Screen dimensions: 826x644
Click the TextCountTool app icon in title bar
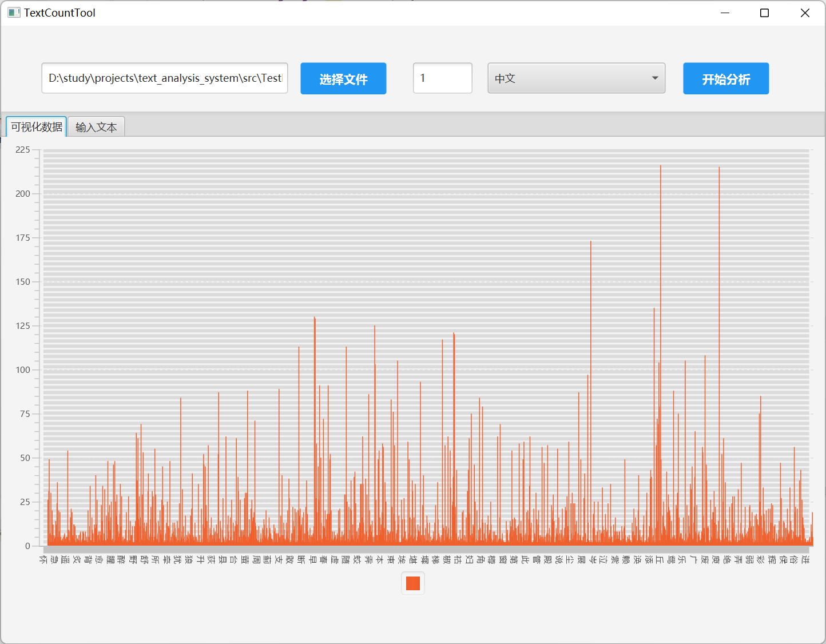[14, 13]
